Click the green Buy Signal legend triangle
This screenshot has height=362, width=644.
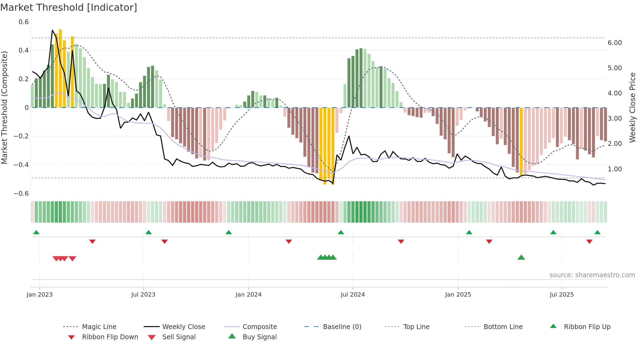click(x=232, y=336)
